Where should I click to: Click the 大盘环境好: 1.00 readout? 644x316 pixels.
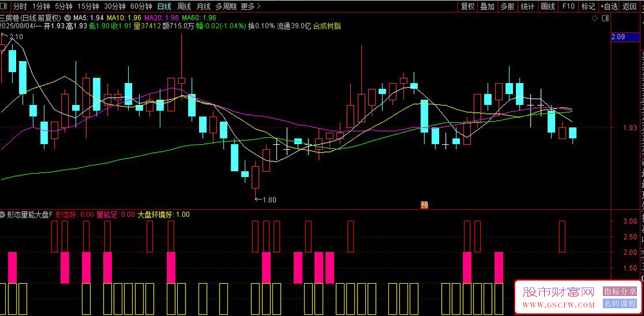(x=164, y=214)
